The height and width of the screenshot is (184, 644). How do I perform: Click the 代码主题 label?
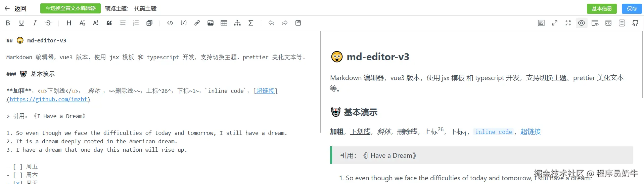click(146, 9)
